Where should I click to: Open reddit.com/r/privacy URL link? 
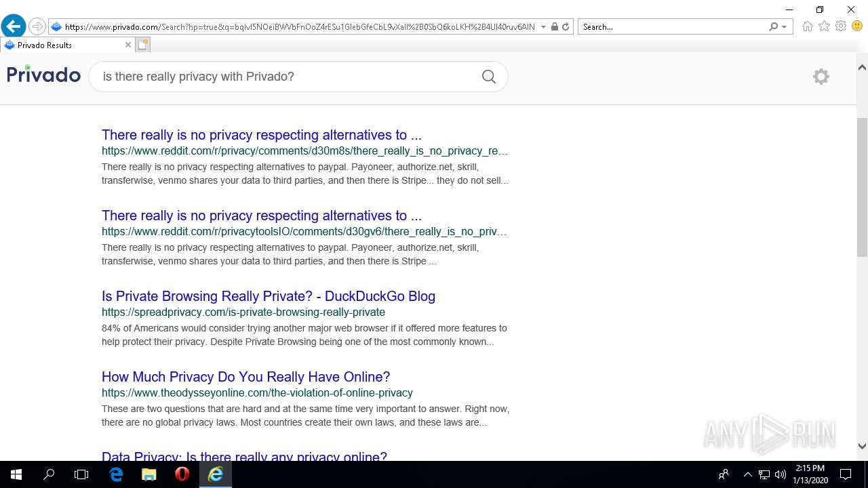pyautogui.click(x=304, y=151)
